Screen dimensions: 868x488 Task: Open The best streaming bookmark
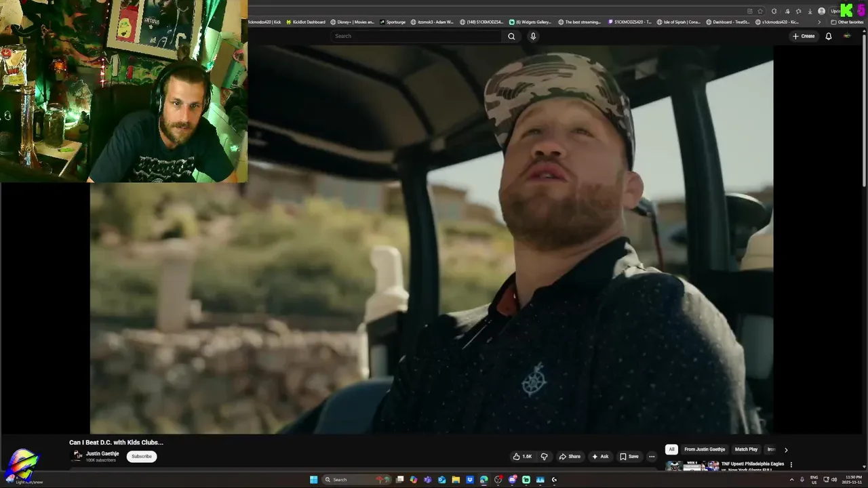coord(580,22)
